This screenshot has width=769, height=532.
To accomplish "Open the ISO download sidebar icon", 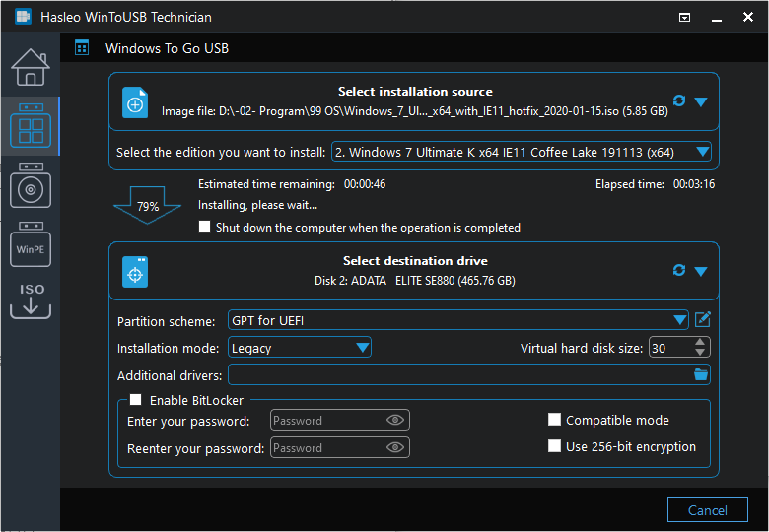I will click(31, 300).
